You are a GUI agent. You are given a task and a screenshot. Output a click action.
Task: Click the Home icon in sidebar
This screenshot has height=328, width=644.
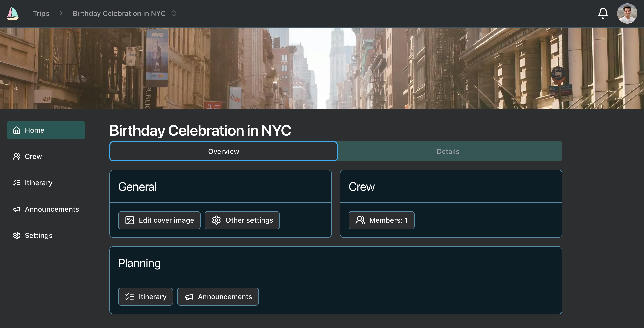pyautogui.click(x=17, y=130)
